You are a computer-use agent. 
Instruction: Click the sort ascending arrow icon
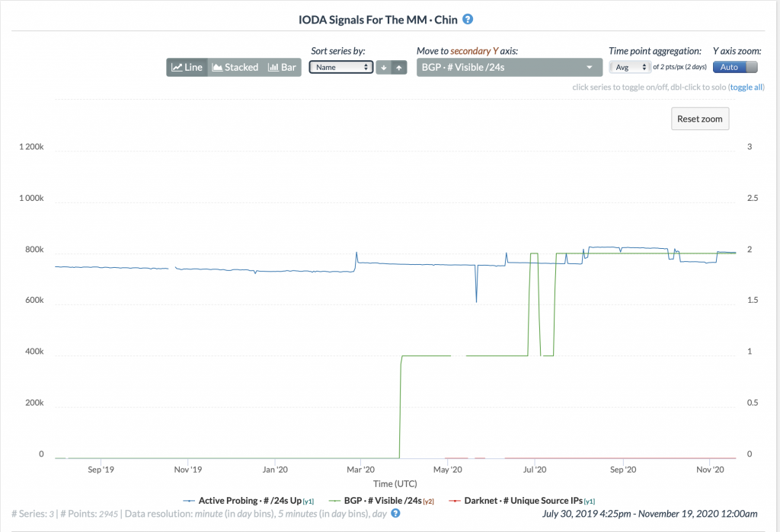[x=398, y=67]
